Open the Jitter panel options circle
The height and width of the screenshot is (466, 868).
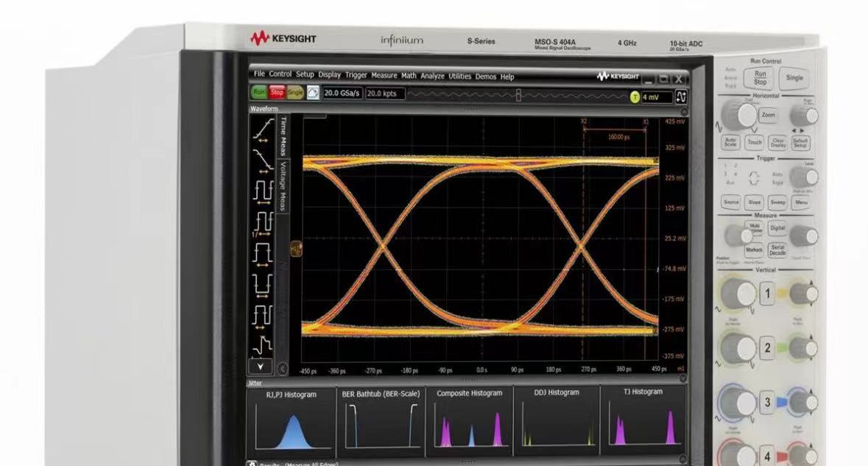(682, 378)
